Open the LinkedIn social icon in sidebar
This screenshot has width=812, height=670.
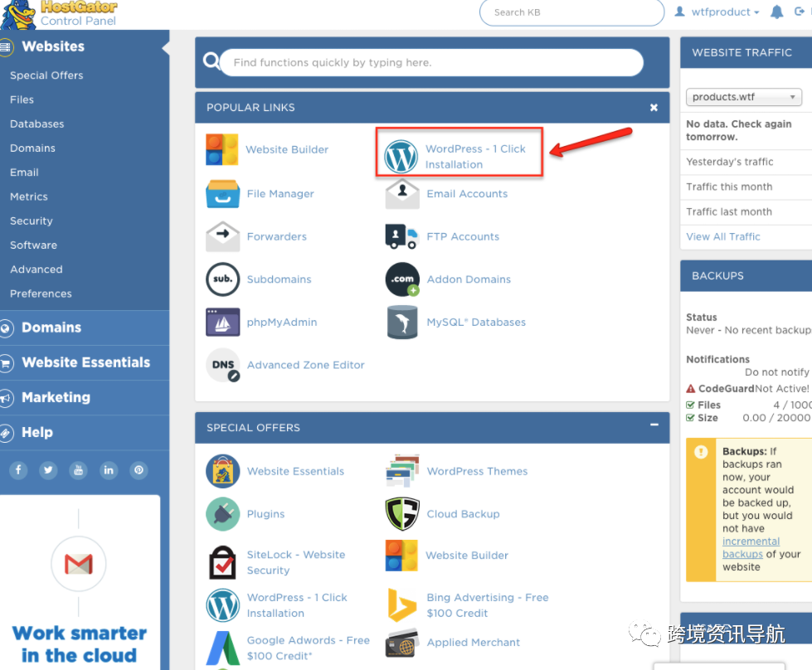(x=109, y=470)
